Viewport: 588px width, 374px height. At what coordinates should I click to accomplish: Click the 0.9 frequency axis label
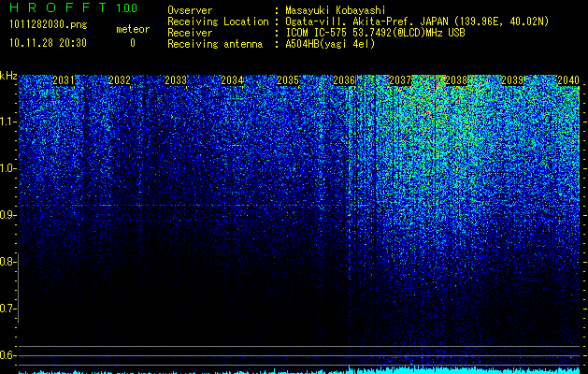(x=7, y=215)
